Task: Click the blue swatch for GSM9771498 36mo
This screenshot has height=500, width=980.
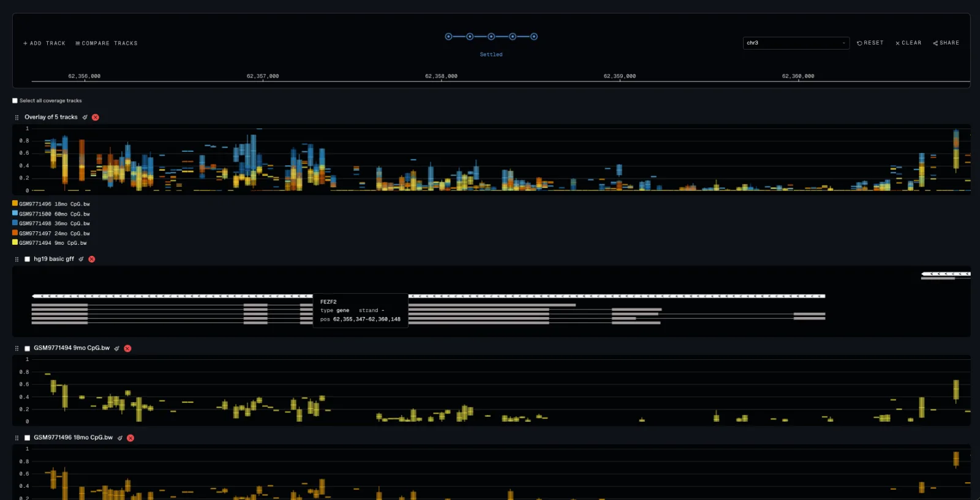Action: pos(15,223)
